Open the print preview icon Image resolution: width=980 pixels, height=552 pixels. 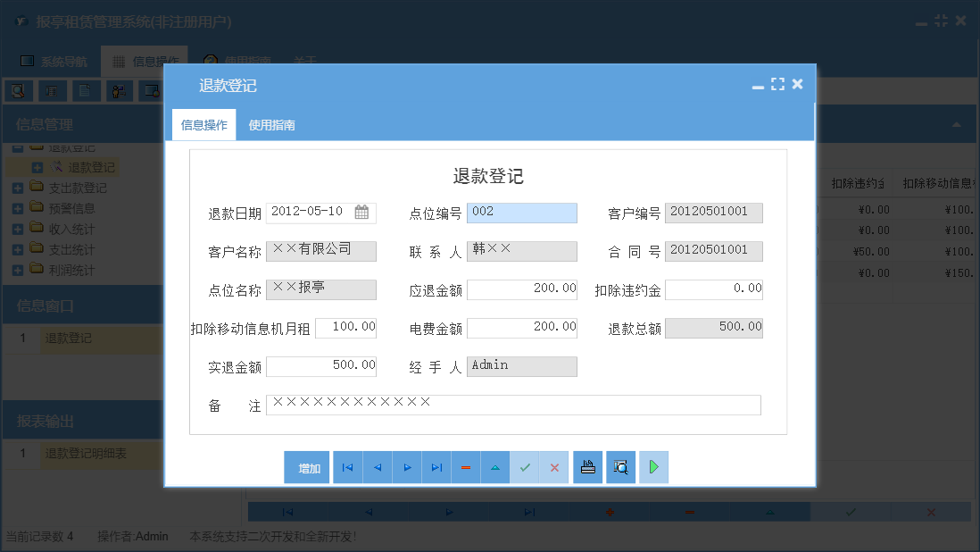tap(619, 466)
